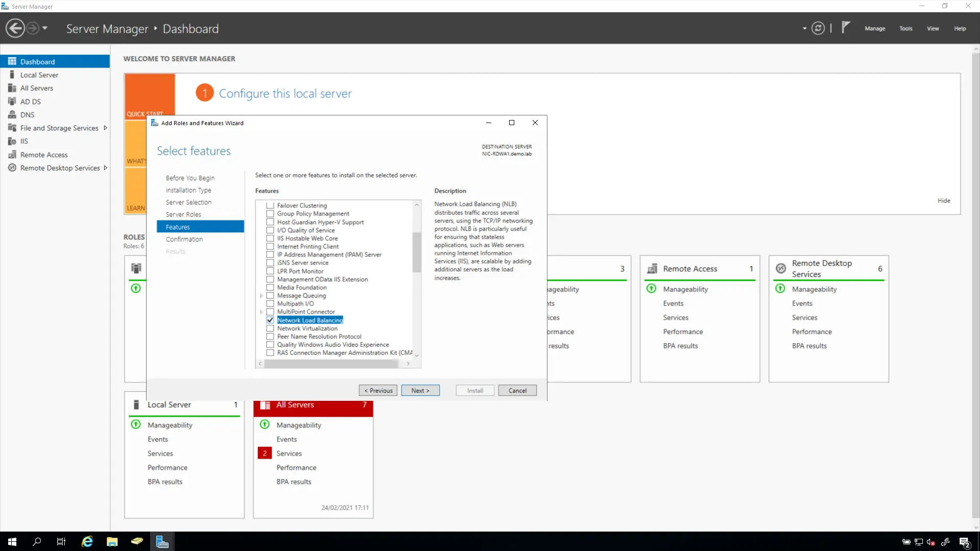Open the Tools menu
The width and height of the screenshot is (980, 551).
click(906, 29)
